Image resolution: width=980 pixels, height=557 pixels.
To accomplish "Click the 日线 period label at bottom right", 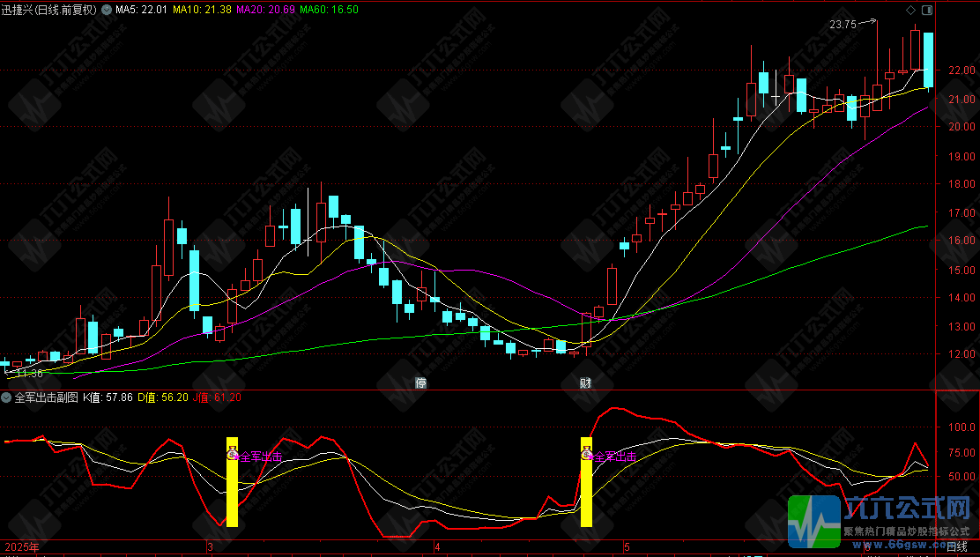I will click(957, 547).
